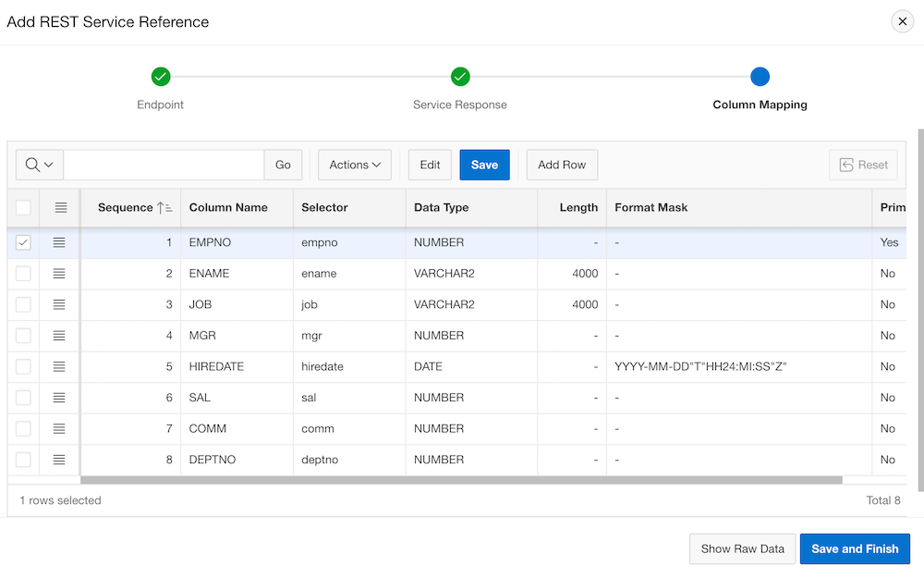Image resolution: width=924 pixels, height=578 pixels.
Task: Open the Actions dropdown menu
Action: [x=354, y=165]
